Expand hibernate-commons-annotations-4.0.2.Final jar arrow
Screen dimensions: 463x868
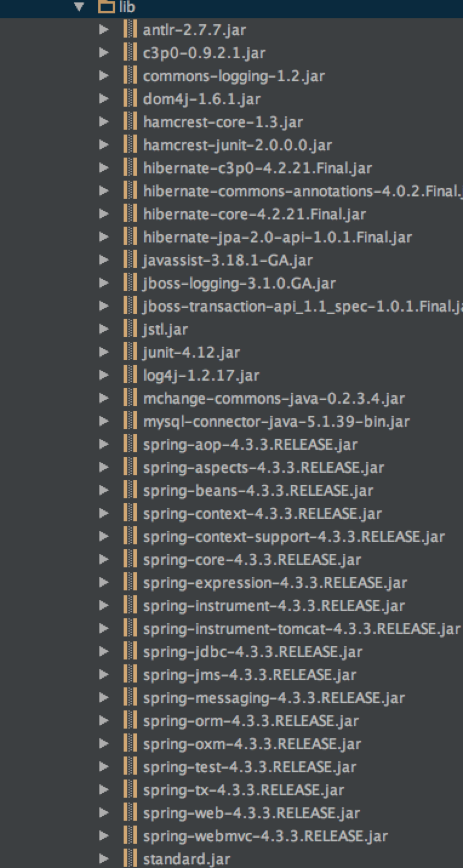(104, 190)
